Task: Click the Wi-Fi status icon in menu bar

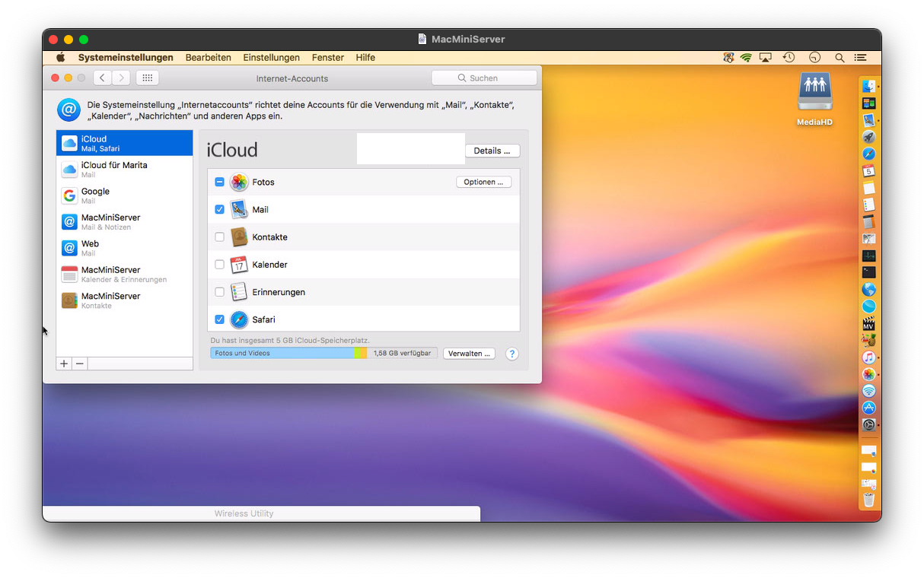Action: point(747,58)
